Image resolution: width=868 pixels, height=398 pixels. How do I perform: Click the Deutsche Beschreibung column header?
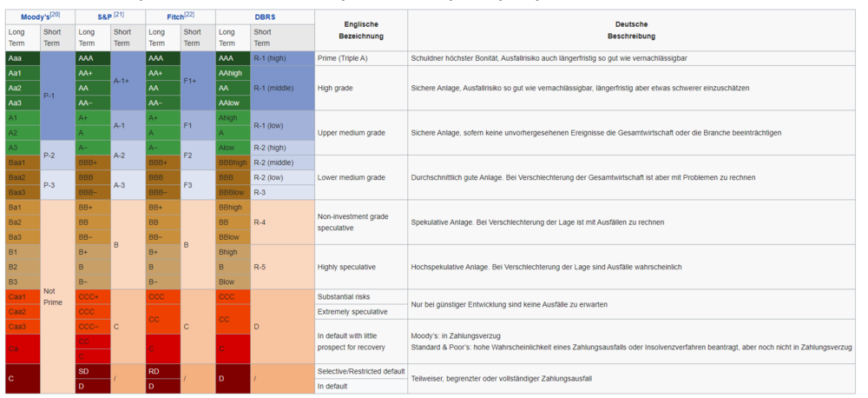631,30
